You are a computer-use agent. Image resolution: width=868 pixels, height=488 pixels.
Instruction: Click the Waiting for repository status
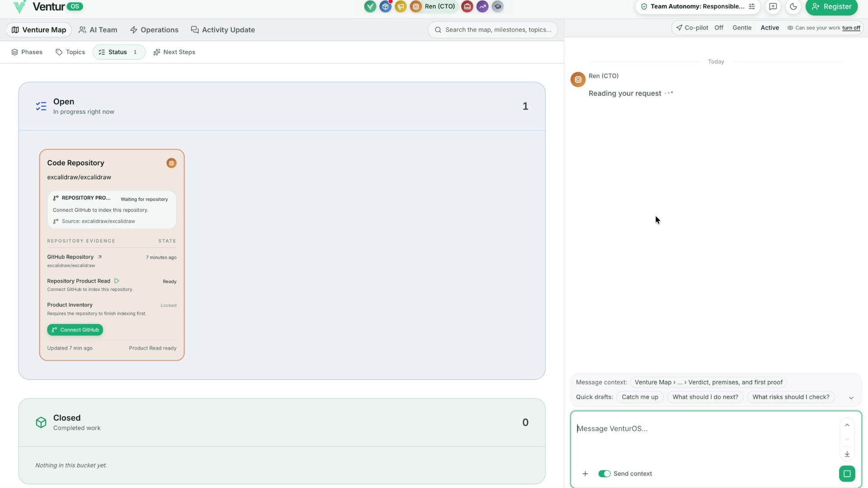point(144,199)
